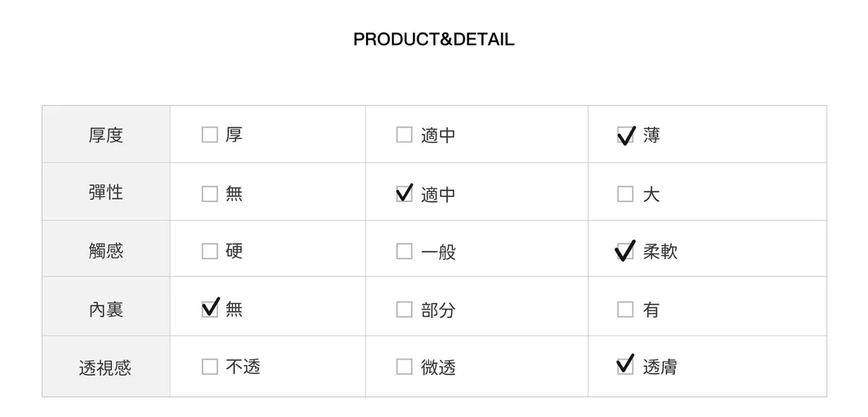The image size is (868, 417).
Task: Tick the 一般 checkbox
Action: click(x=404, y=251)
